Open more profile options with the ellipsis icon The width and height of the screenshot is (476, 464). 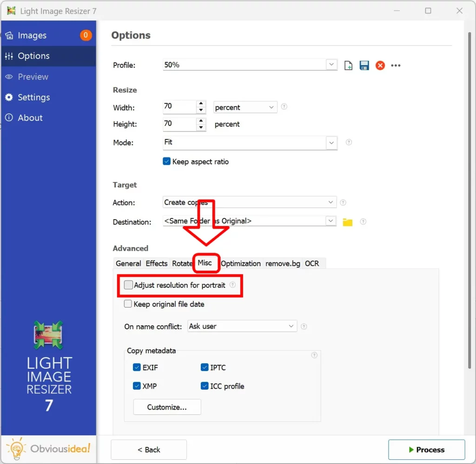[x=396, y=65]
